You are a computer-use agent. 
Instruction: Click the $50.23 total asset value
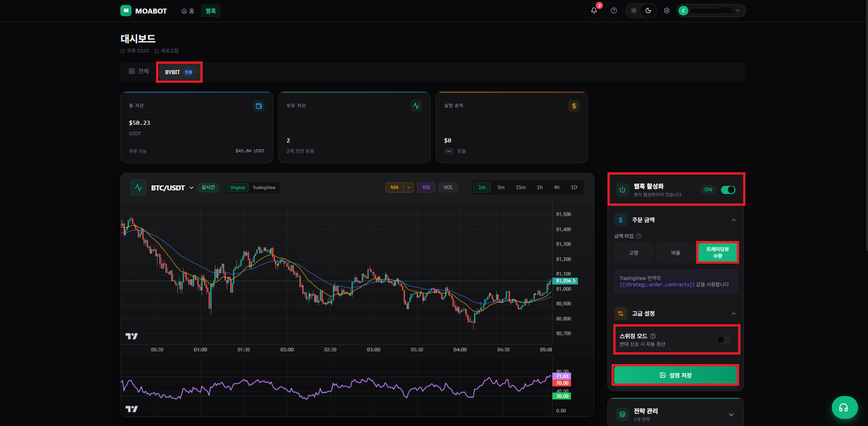click(x=139, y=123)
